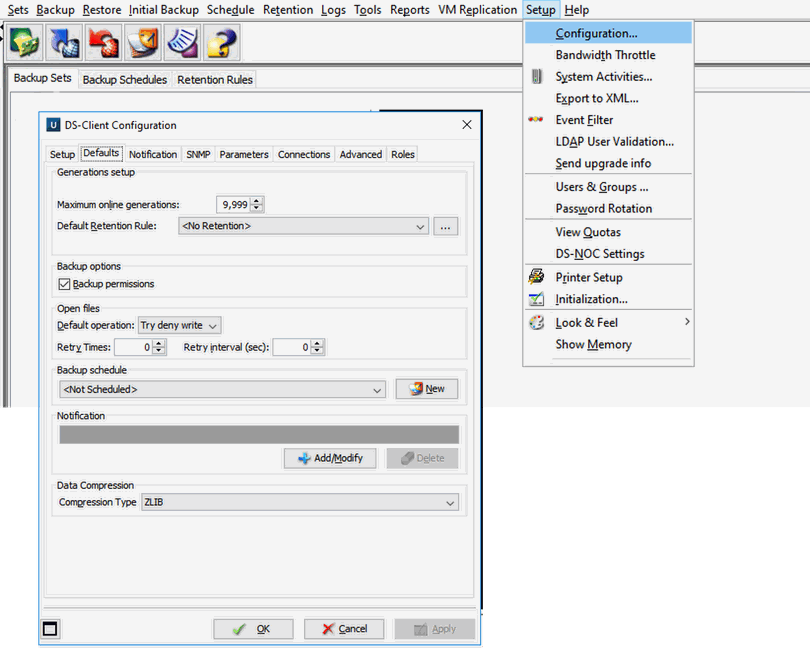The width and height of the screenshot is (810, 648).
Task: Select LDAP User Validation... menu entry
Action: pyautogui.click(x=609, y=142)
